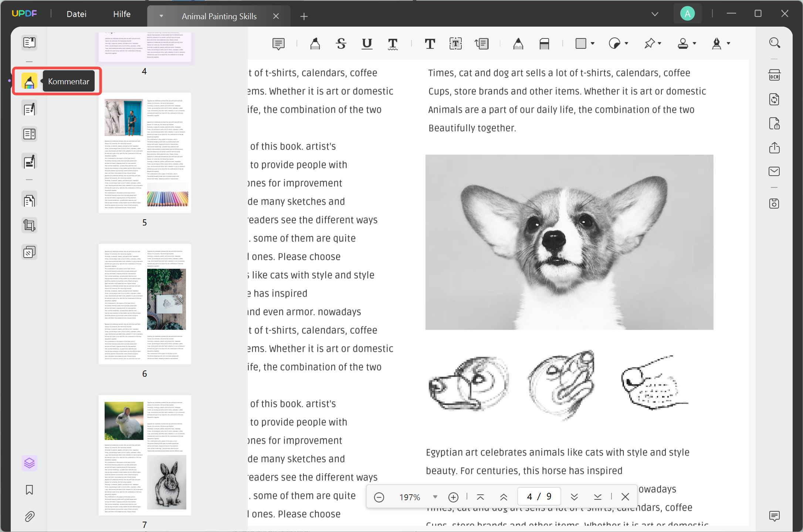
Task: Open the Bookmarks panel icon
Action: tap(29, 490)
